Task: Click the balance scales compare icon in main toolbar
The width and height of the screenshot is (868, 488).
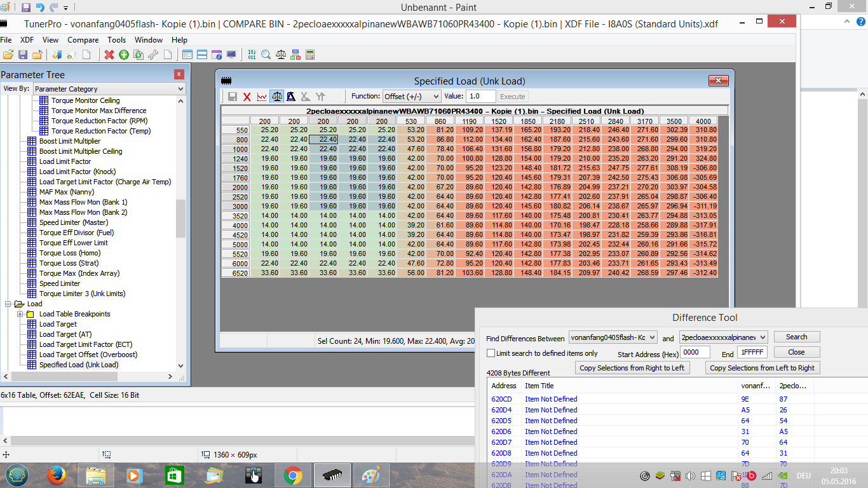Action: [281, 55]
